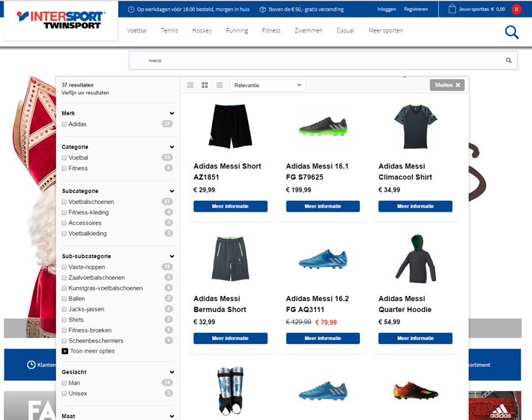
Task: Click the plus icon beside Toon meer opties
Action: tap(65, 351)
